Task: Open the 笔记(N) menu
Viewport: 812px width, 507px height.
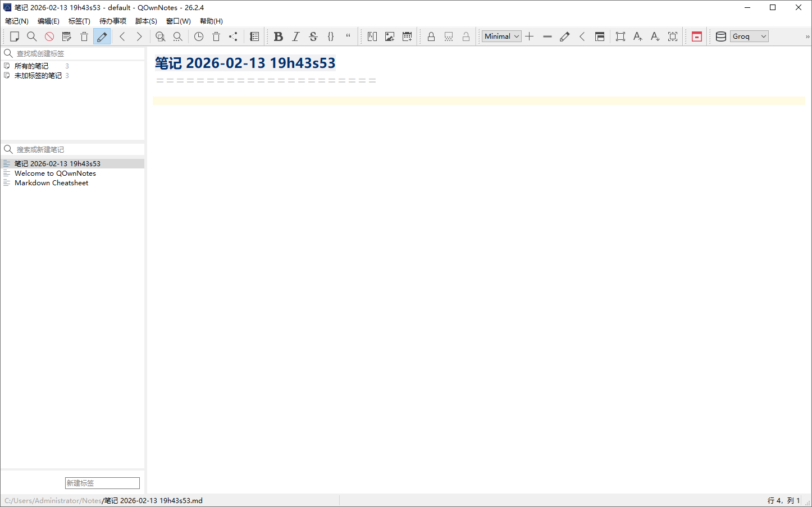Action: tap(17, 21)
